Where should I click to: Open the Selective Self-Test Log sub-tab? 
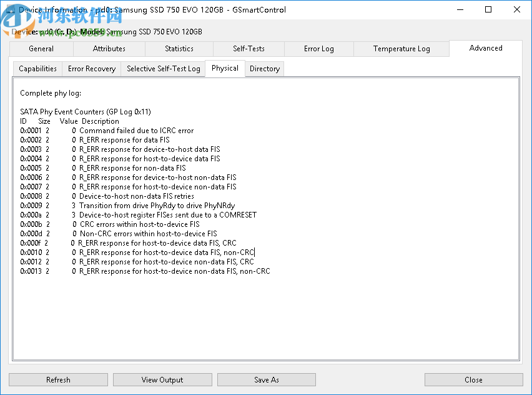tap(163, 69)
